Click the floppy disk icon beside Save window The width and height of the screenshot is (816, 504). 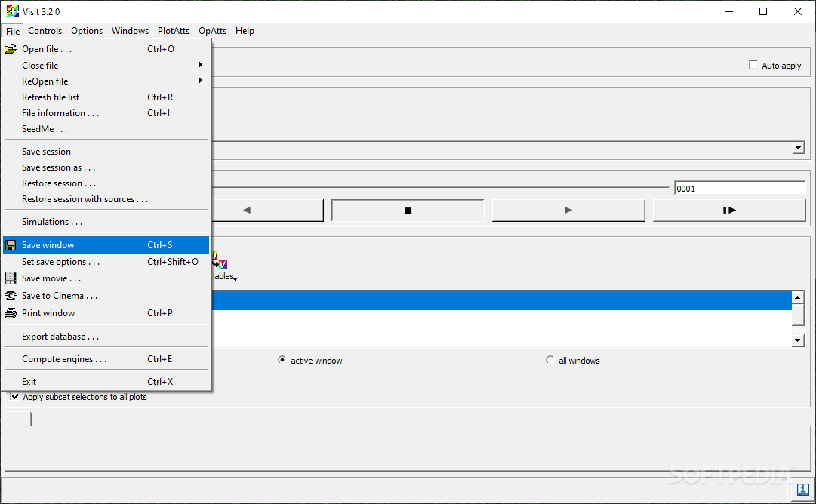click(x=11, y=245)
